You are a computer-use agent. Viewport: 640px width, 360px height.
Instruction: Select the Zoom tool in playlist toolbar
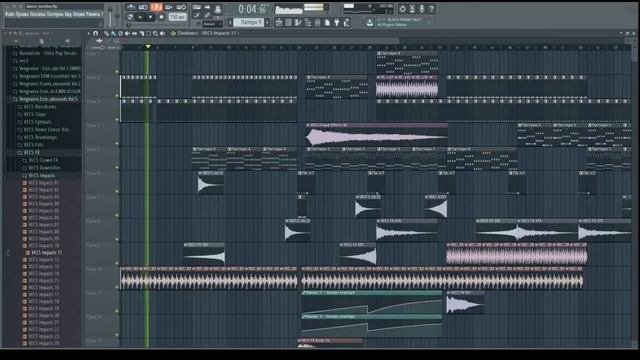(156, 33)
